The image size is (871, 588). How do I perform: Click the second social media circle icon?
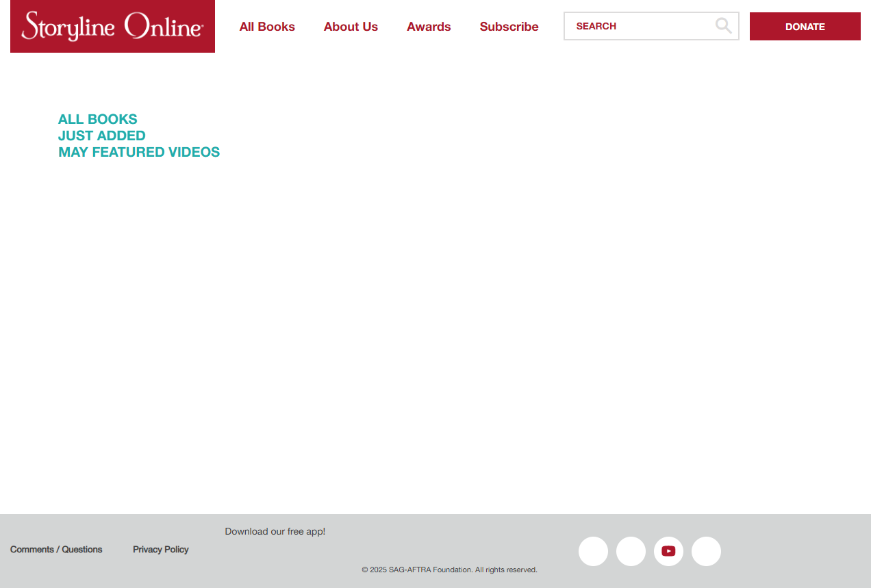[631, 551]
